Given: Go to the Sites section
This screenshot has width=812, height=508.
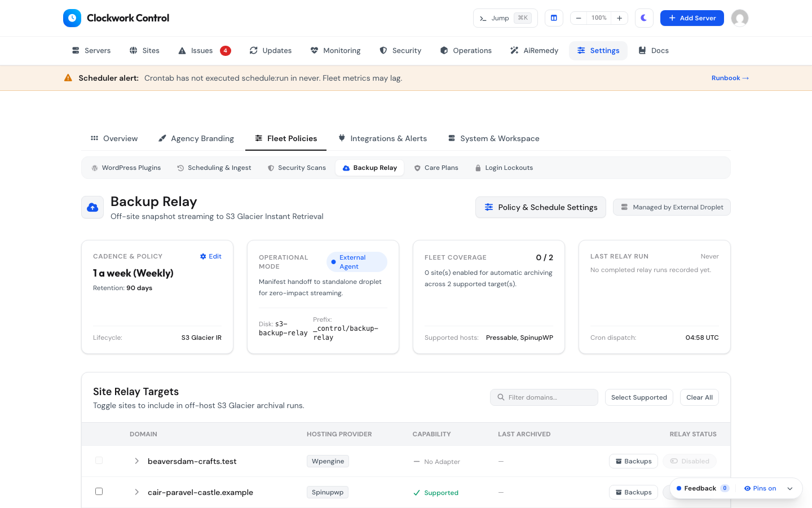Looking at the screenshot, I should pyautogui.click(x=144, y=51).
